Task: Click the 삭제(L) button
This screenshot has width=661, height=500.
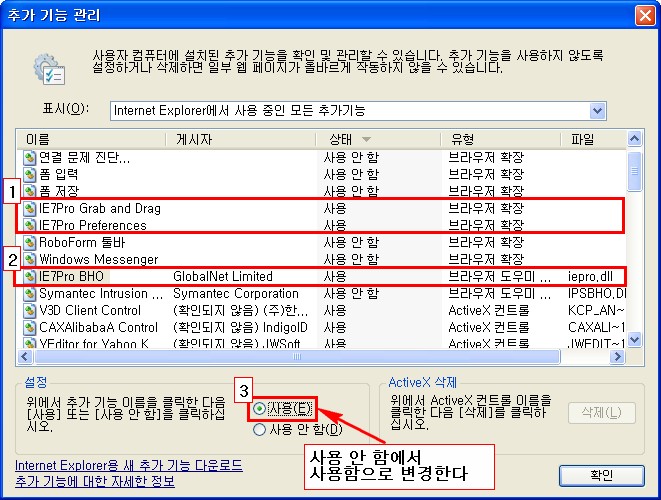Action: coord(602,413)
